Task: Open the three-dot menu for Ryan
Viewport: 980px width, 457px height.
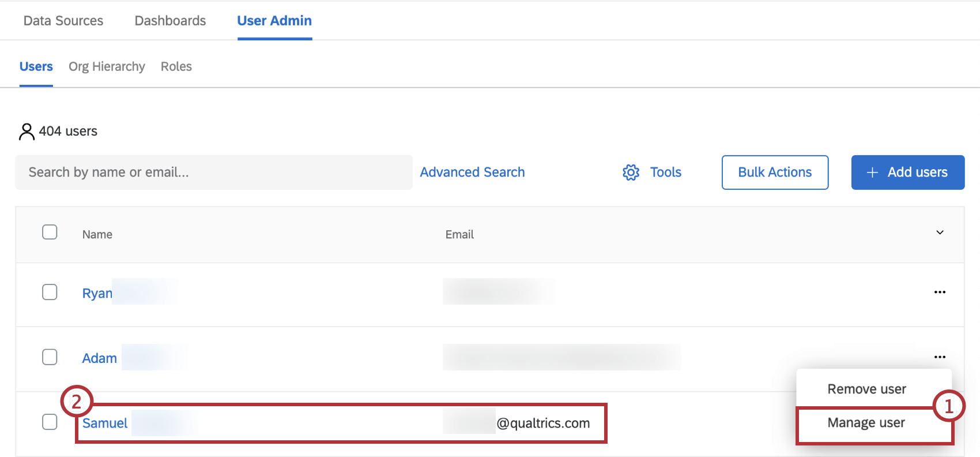Action: (x=940, y=292)
